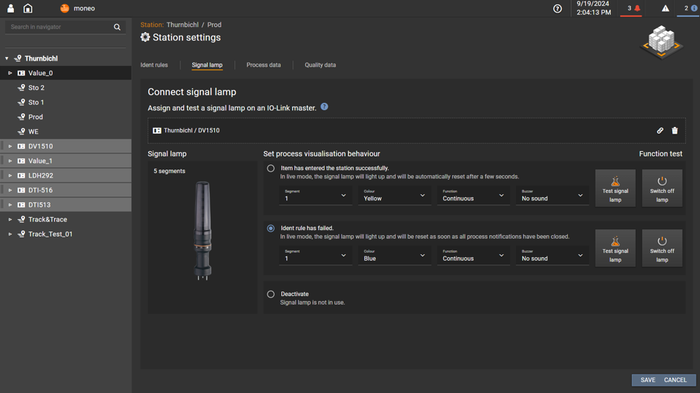Expand the DV1510 tree node
This screenshot has width=700, height=393.
[10, 146]
